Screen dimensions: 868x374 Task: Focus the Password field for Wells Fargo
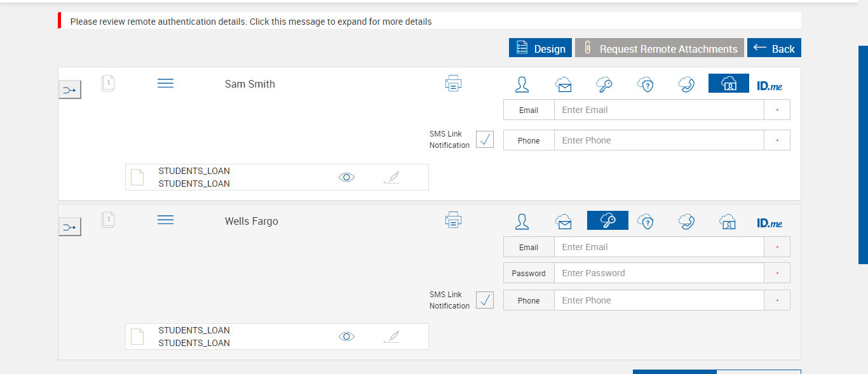[658, 273]
